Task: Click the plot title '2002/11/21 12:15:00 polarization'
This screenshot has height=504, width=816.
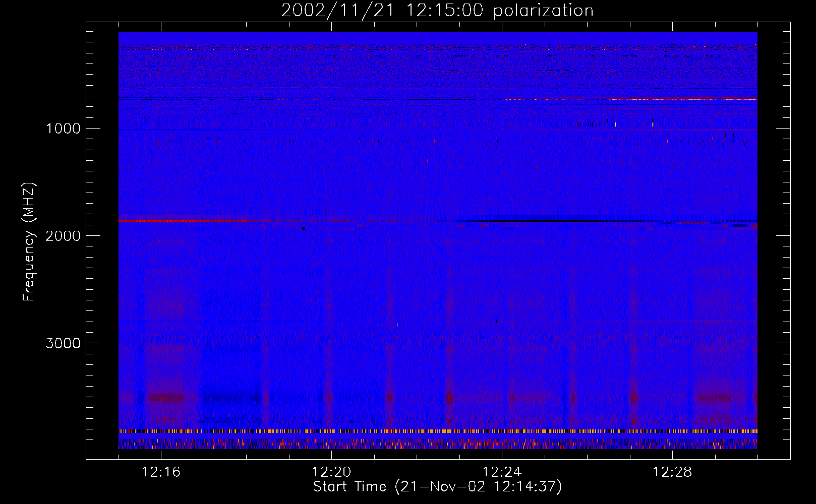Action: tap(437, 10)
